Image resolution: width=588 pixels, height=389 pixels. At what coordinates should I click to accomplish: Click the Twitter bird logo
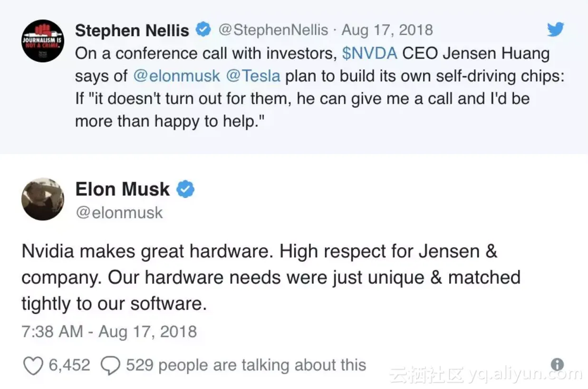click(x=555, y=29)
